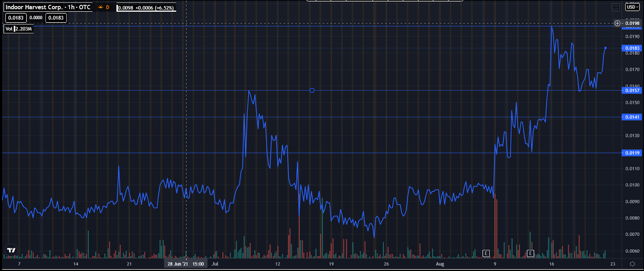The width and height of the screenshot is (644, 271).
Task: Click the Jul label on time axis
Action: (x=215, y=264)
